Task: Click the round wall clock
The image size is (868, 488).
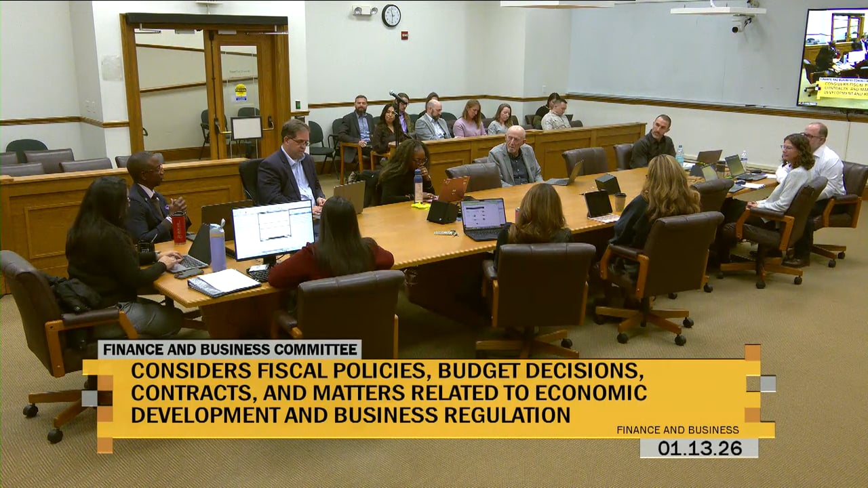Action: pos(391,16)
